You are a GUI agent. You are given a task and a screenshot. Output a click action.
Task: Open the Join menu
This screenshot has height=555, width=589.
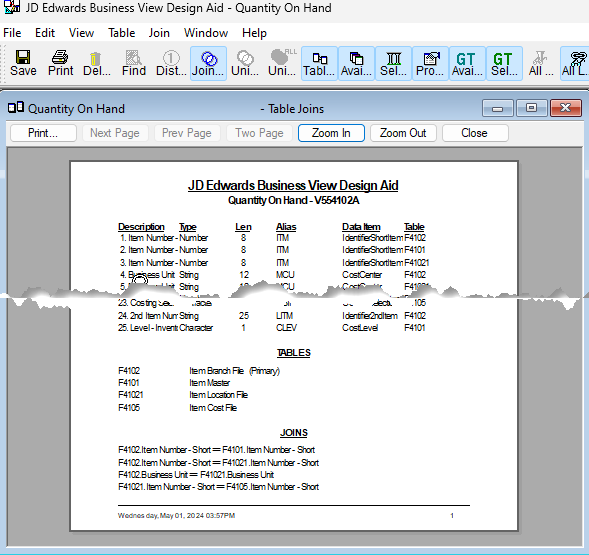(x=159, y=33)
